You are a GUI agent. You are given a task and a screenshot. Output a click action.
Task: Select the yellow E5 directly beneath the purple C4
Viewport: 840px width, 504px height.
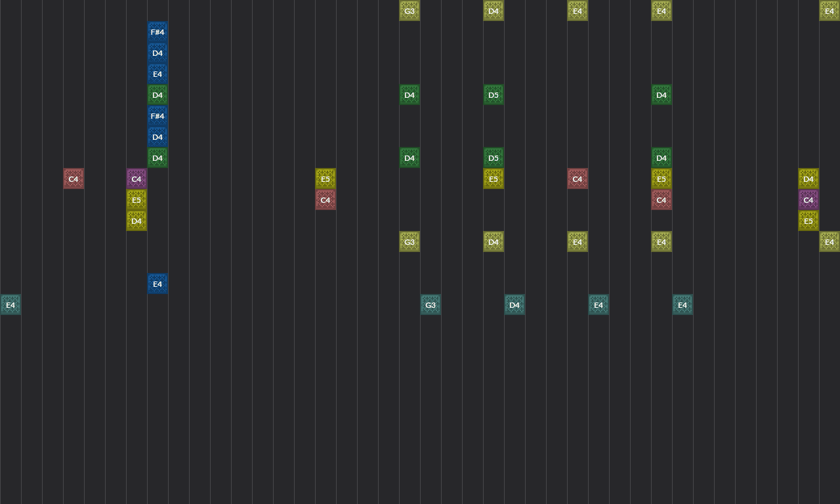point(808,220)
